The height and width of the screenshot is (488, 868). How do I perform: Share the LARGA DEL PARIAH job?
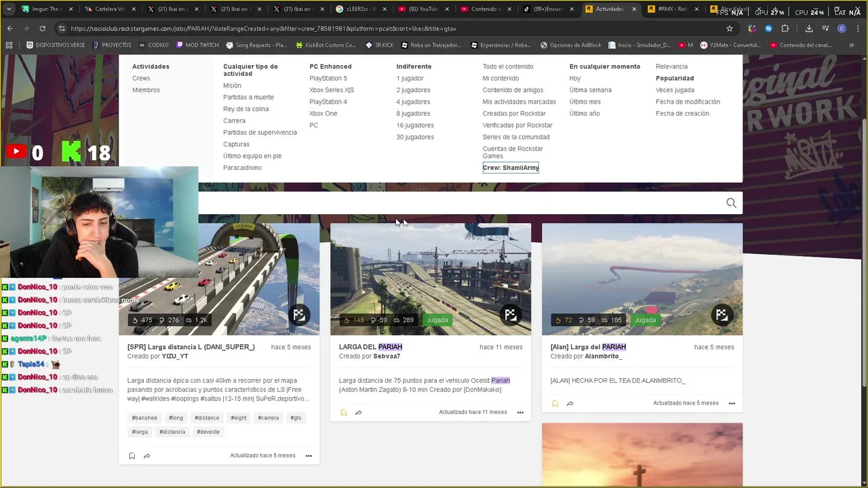tap(358, 412)
